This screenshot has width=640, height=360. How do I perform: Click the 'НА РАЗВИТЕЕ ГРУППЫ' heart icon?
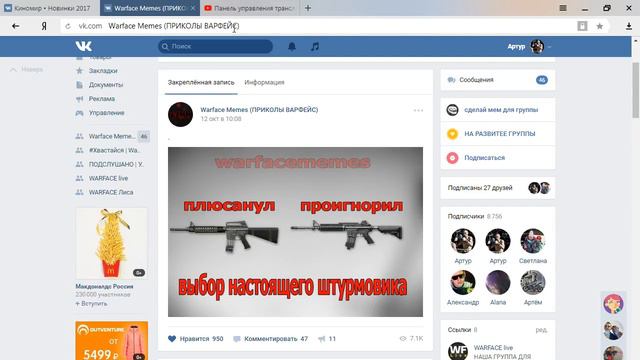pos(452,134)
